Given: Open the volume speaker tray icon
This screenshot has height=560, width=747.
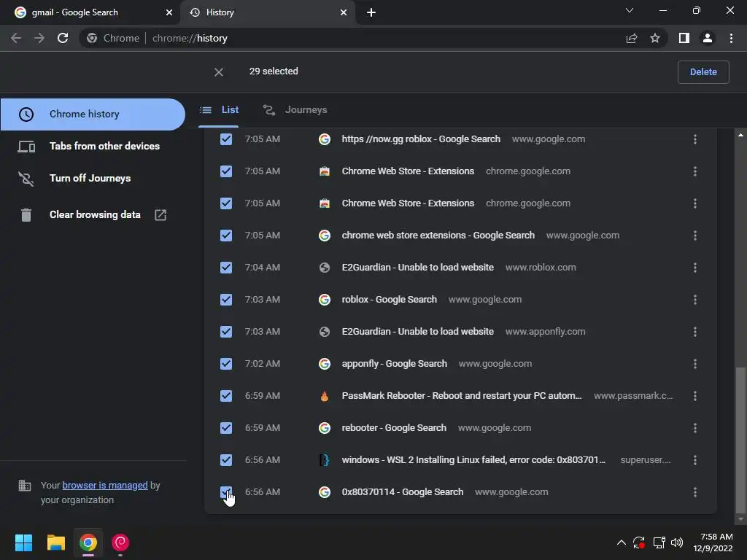Looking at the screenshot, I should click(676, 542).
